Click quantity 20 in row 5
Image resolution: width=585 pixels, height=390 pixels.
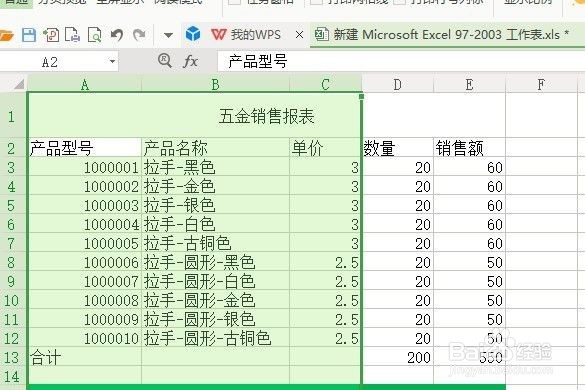tap(397, 205)
